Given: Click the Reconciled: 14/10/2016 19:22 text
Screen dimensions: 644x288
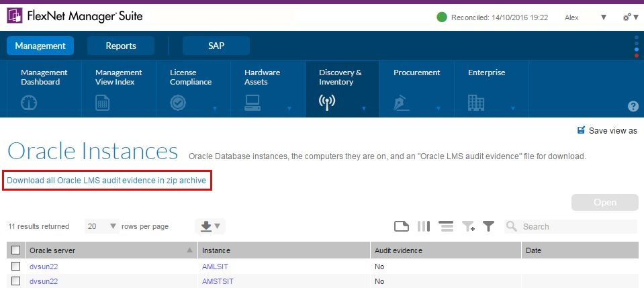Looking at the screenshot, I should click(x=500, y=17).
